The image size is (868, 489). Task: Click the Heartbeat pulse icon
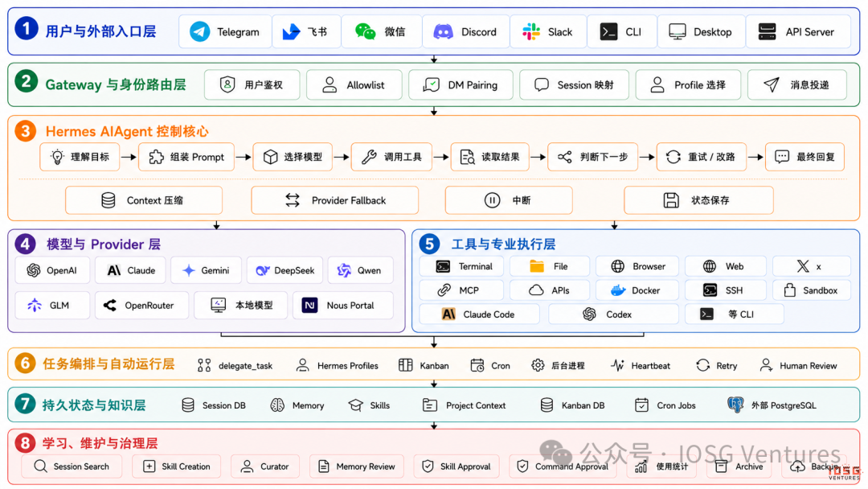point(618,365)
